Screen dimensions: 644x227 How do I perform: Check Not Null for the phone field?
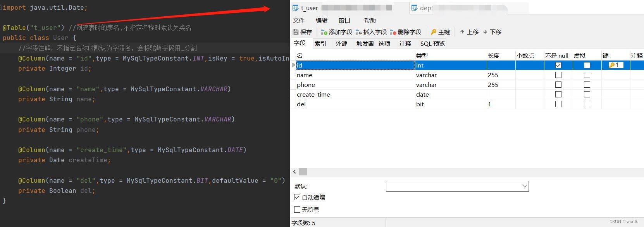coord(558,85)
